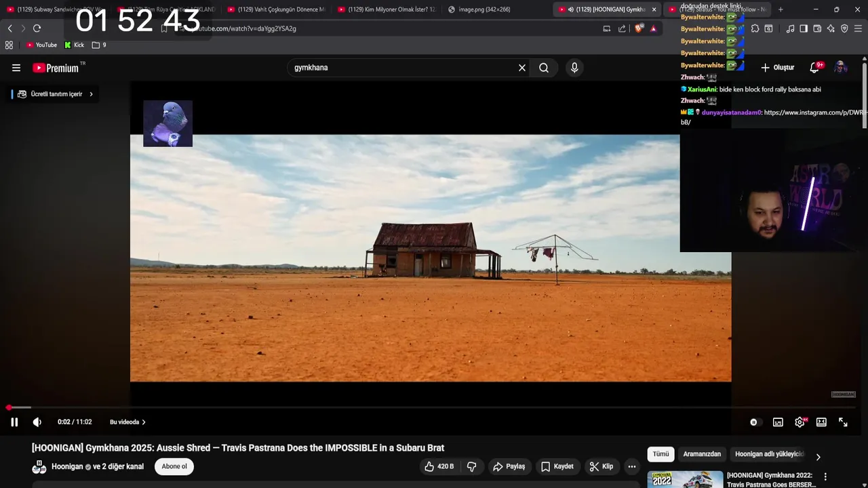Image resolution: width=868 pixels, height=488 pixels.
Task: Share the video using Paylaş
Action: pyautogui.click(x=509, y=466)
